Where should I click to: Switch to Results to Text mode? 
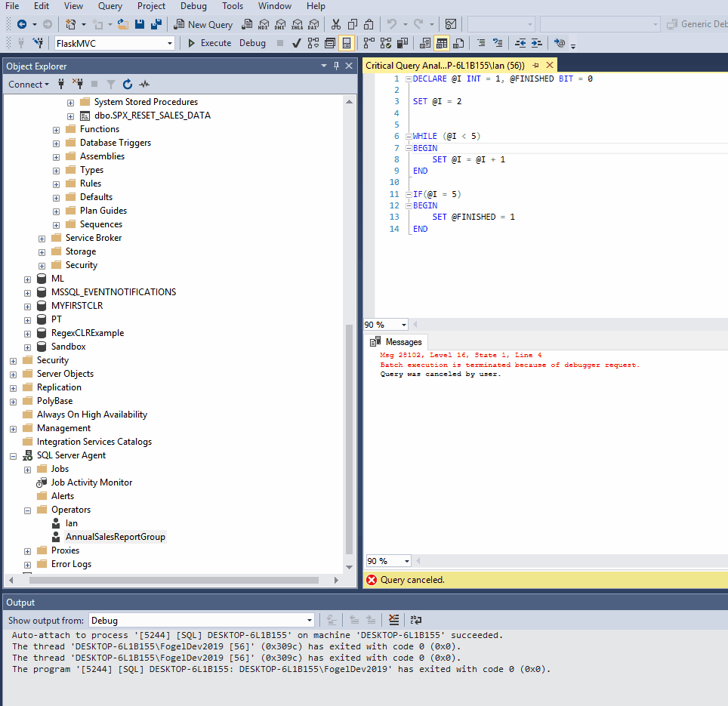coord(425,43)
